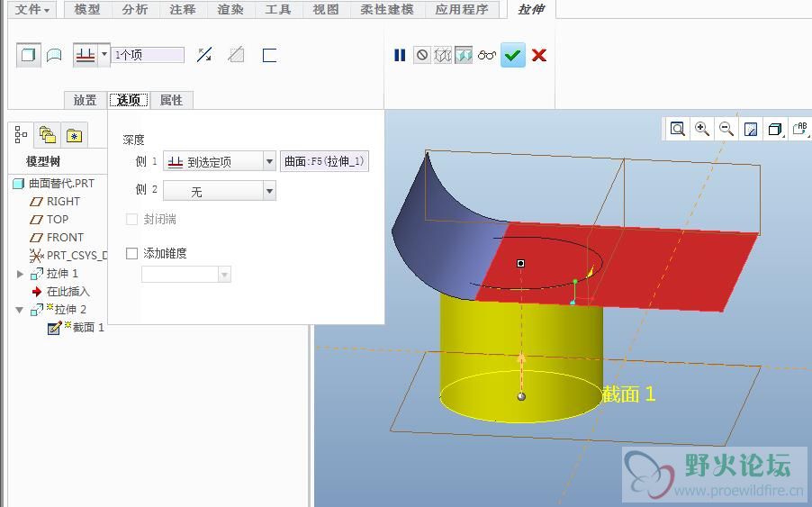812x507 pixels.
Task: Open the annotation display icon
Action: coord(800,129)
